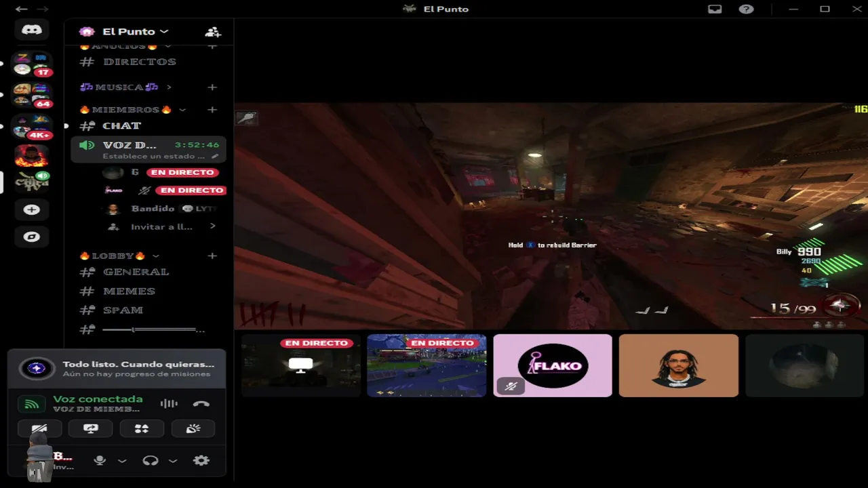Add a server with plus icon

[x=32, y=209]
